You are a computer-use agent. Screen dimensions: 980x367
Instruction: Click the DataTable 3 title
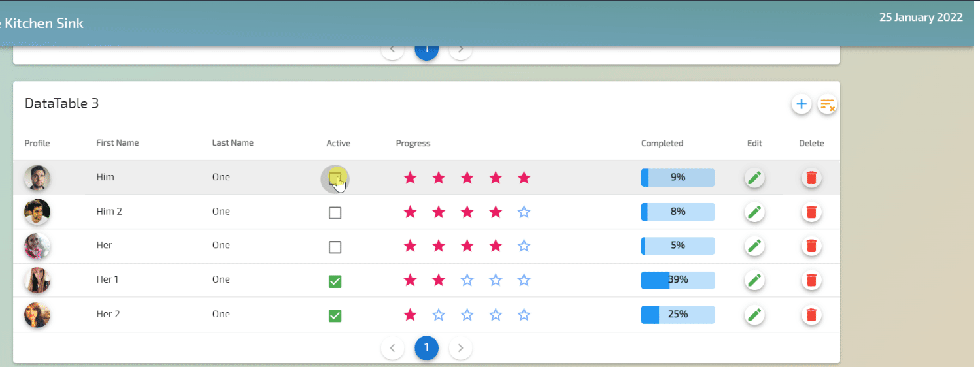point(61,103)
